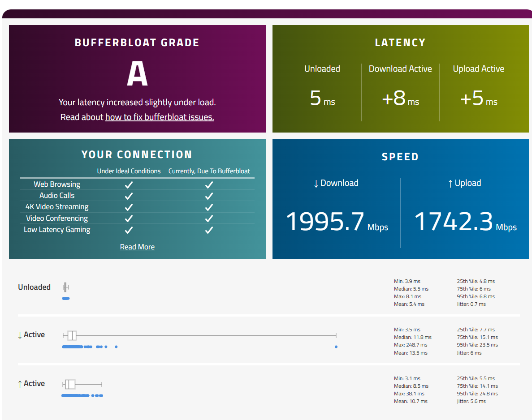Screen dimensions: 532x420
Task: Open the how to fix bufferbloat issues link
Action: 160,117
